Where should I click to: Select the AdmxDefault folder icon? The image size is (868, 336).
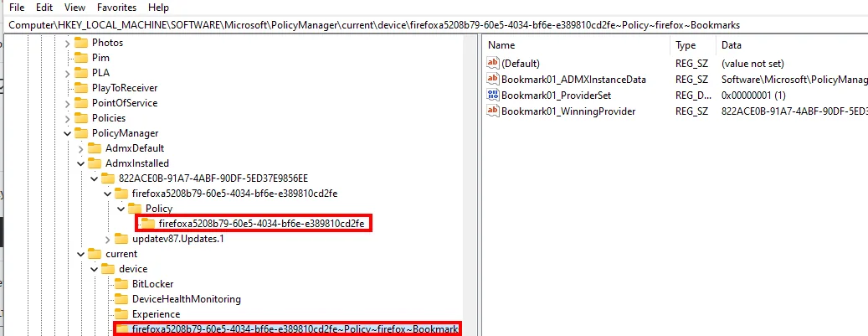point(95,148)
